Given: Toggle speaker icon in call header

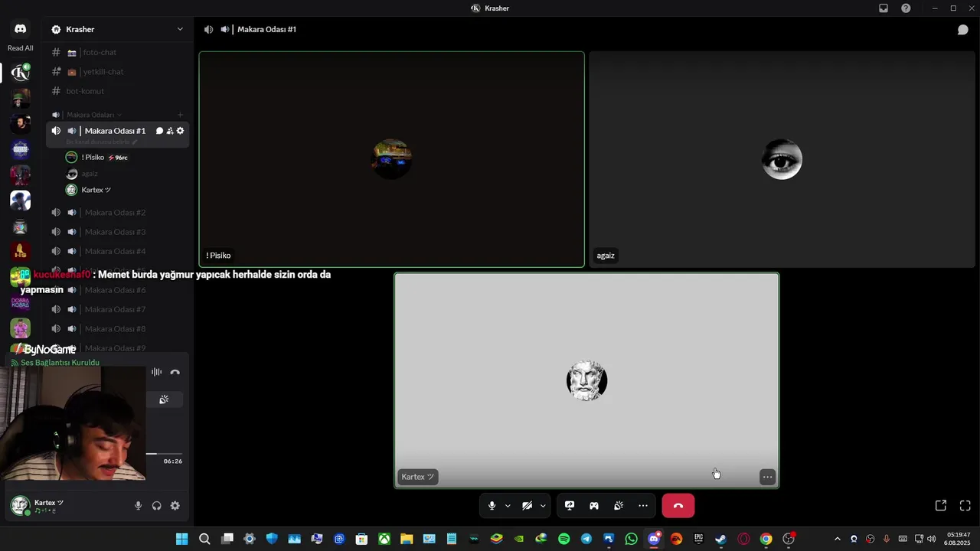Looking at the screenshot, I should pyautogui.click(x=208, y=30).
